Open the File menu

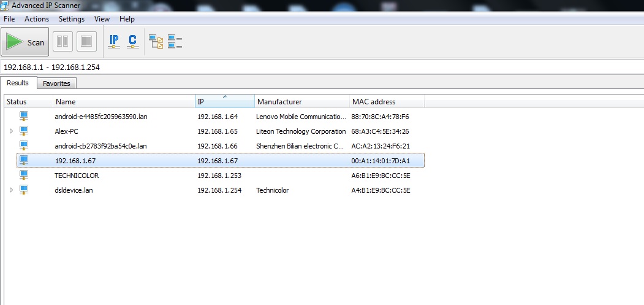[x=9, y=19]
